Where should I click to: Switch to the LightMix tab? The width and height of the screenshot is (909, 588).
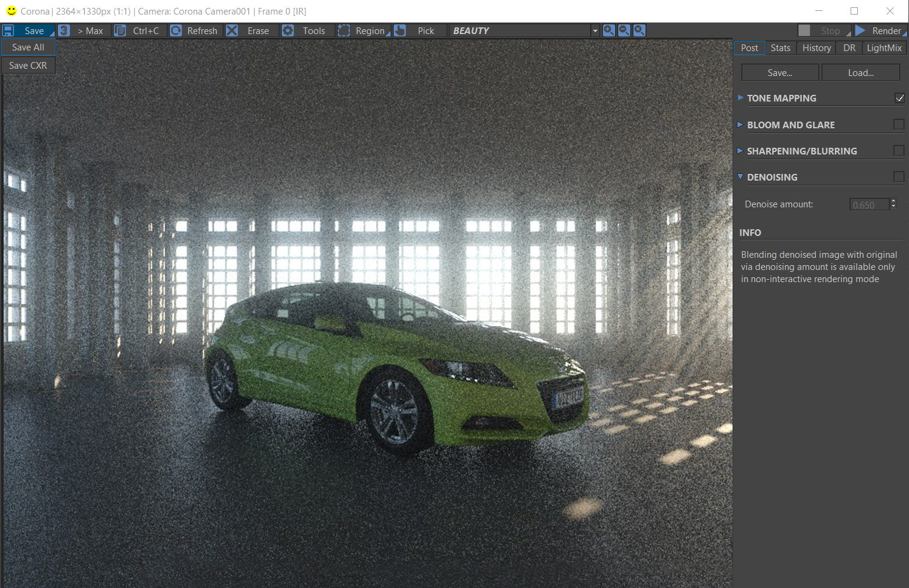883,48
